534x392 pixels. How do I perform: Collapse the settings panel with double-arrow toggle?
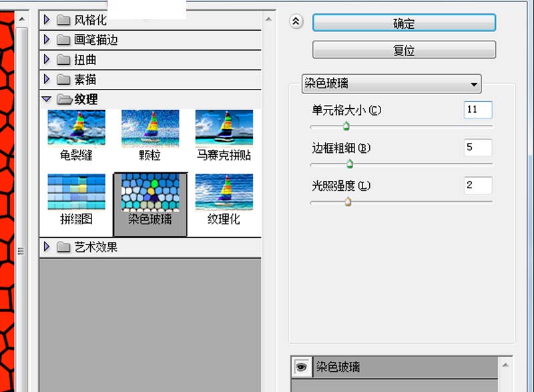coord(295,22)
